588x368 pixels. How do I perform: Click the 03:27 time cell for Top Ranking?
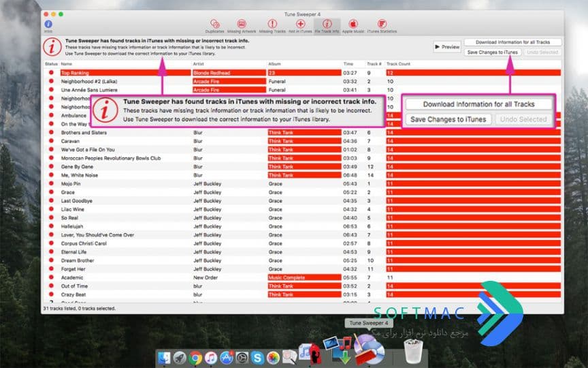pos(350,73)
